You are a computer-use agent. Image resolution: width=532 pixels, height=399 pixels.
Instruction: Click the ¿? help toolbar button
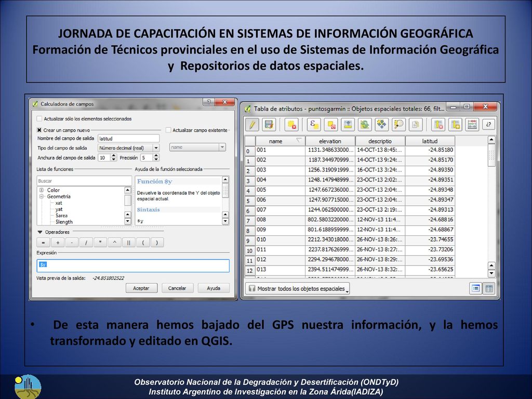488,125
